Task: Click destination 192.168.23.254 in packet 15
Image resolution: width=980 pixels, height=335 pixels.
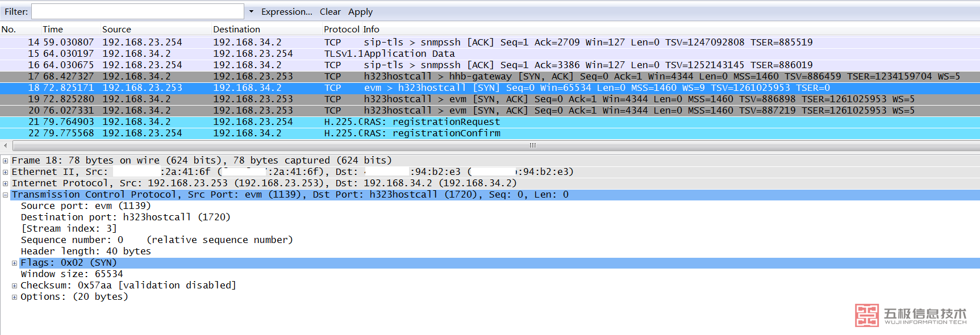Action: pos(253,53)
